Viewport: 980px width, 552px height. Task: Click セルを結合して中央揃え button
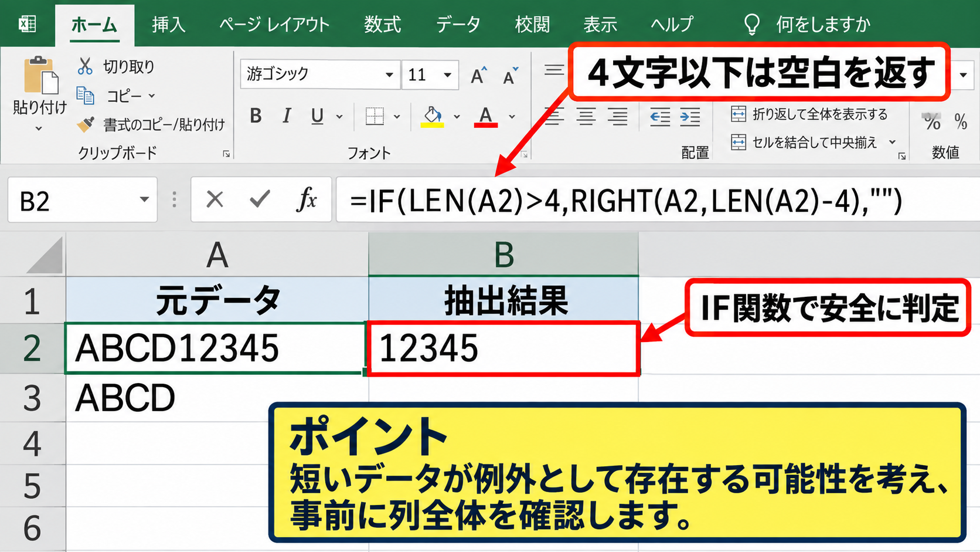804,142
